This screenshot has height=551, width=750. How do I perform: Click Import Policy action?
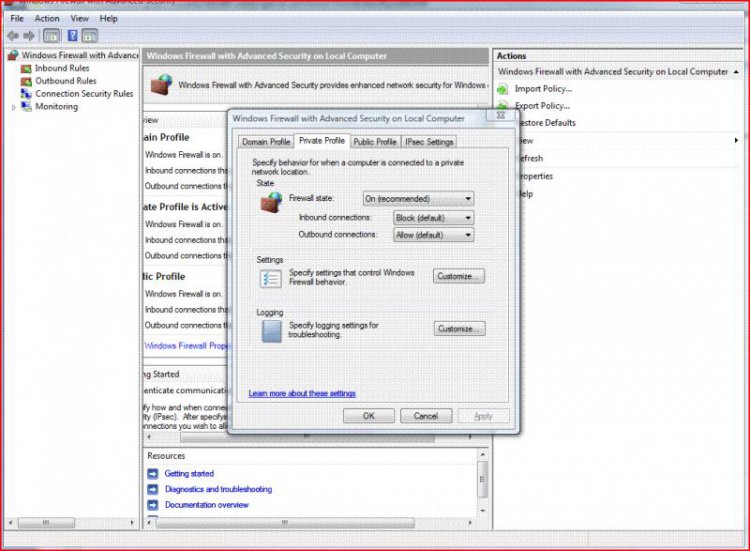543,89
